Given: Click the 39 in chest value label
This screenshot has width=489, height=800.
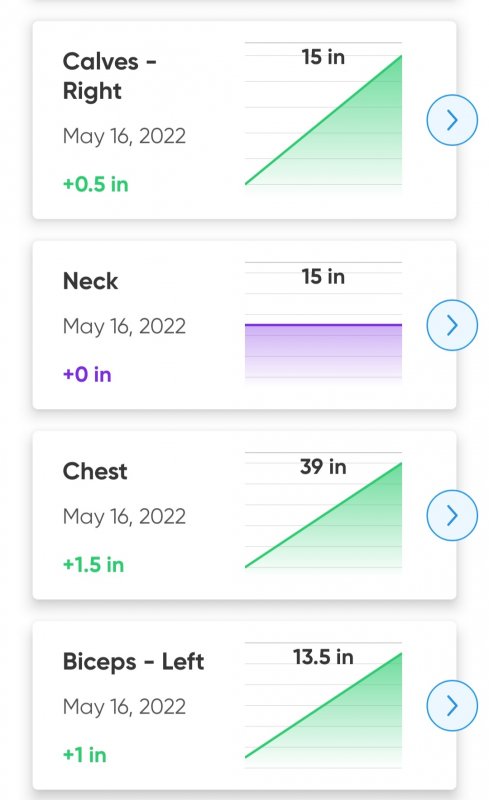Looking at the screenshot, I should point(323,467).
